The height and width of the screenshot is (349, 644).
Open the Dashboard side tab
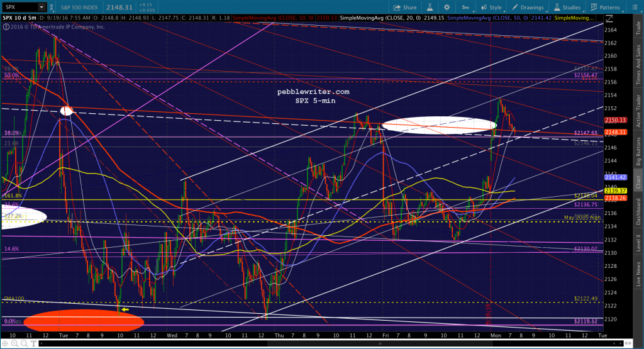click(639, 212)
